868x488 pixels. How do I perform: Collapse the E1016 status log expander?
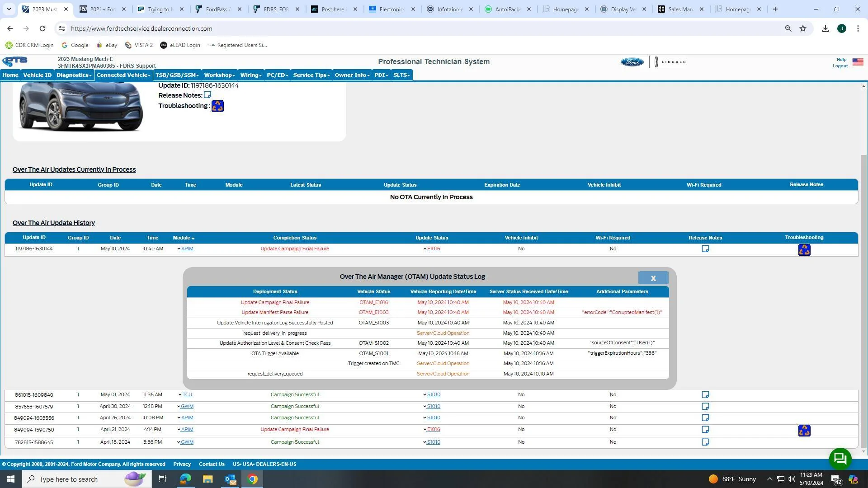425,249
